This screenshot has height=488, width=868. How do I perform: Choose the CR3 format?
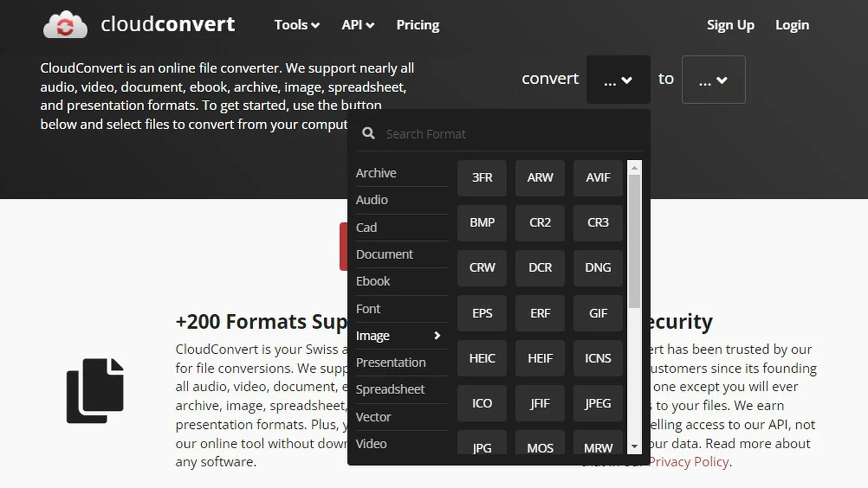tap(598, 223)
